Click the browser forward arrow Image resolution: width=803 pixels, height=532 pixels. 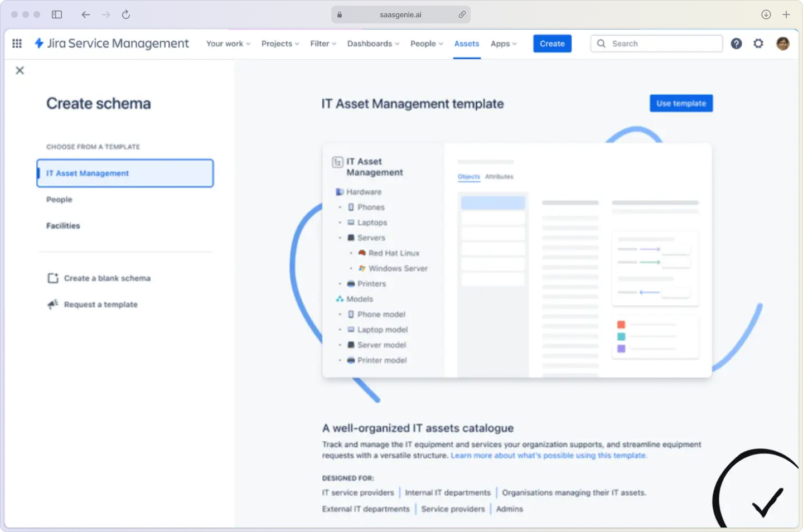[x=106, y=14]
